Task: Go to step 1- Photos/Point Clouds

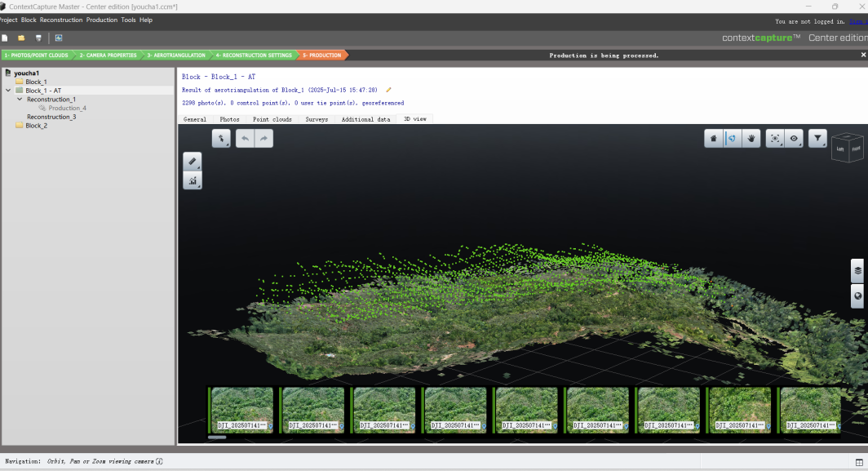Action: pos(37,56)
